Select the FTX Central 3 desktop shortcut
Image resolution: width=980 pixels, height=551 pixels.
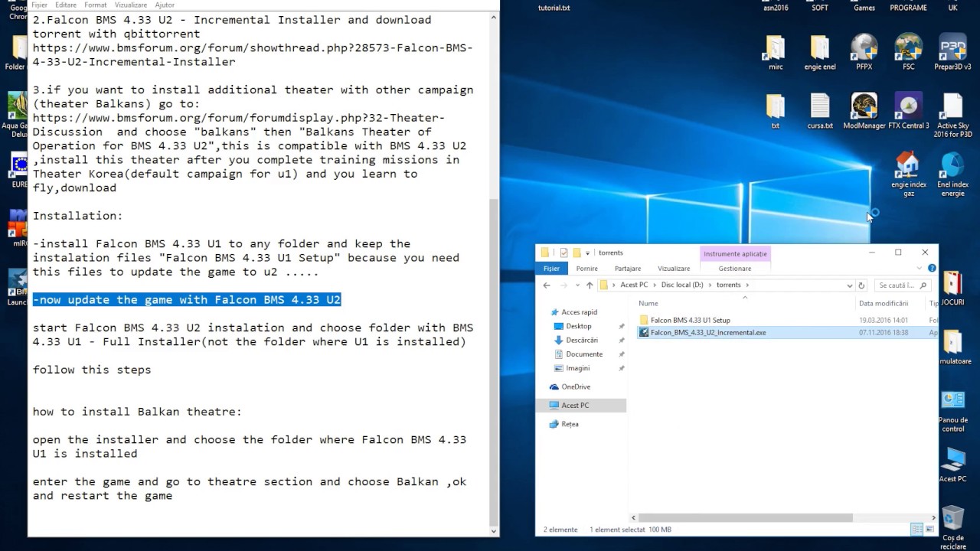click(909, 112)
